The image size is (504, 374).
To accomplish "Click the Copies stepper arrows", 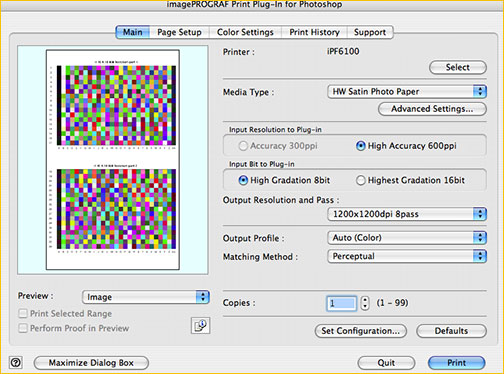I will coord(365,303).
